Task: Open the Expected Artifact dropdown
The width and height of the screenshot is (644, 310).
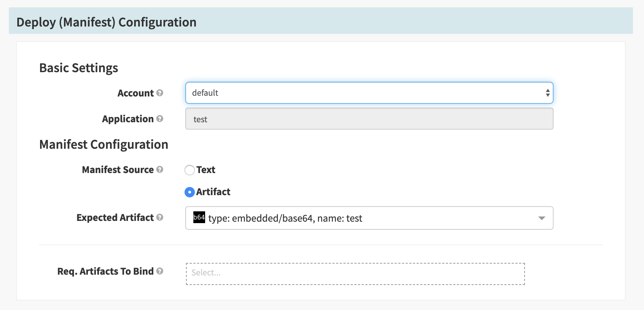Action: point(369,218)
